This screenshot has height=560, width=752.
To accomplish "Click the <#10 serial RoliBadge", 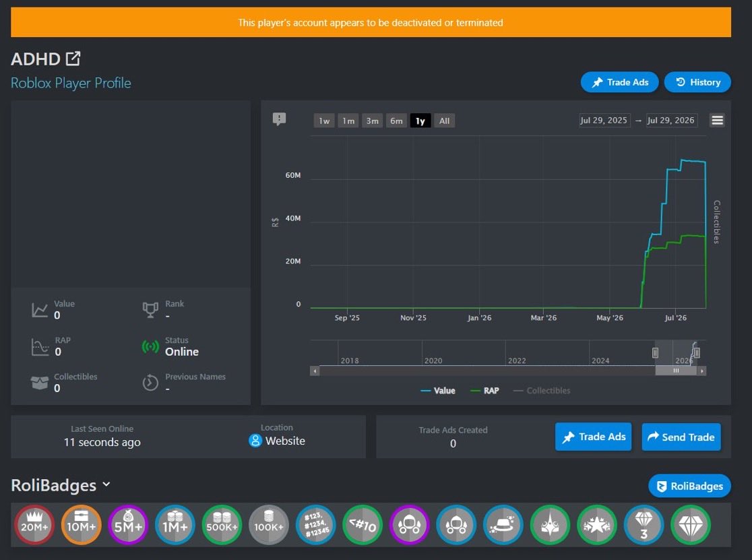I will coord(363,525).
